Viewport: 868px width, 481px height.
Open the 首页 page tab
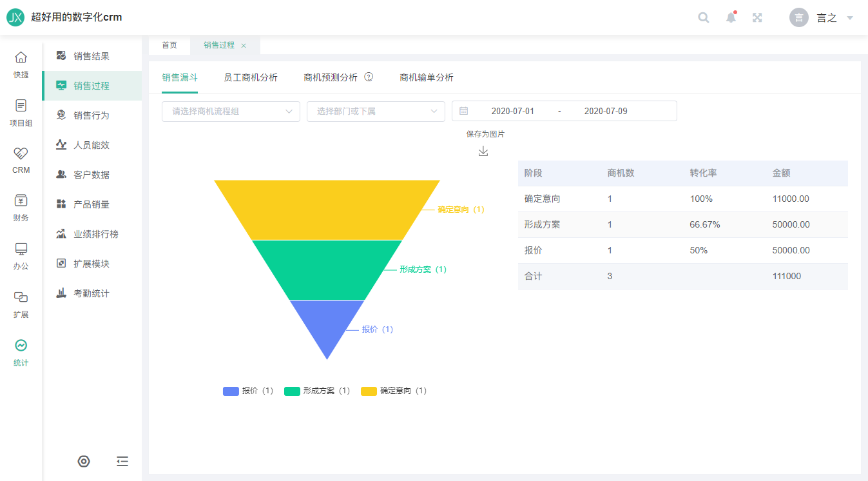[x=169, y=45]
